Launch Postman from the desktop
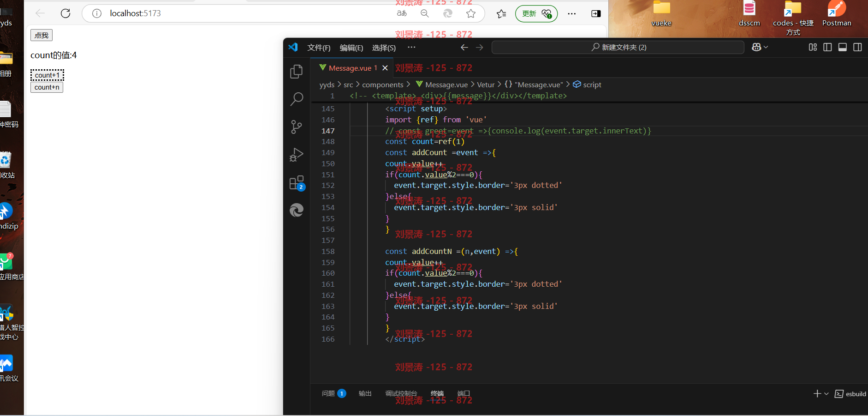The height and width of the screenshot is (416, 868). point(837,14)
